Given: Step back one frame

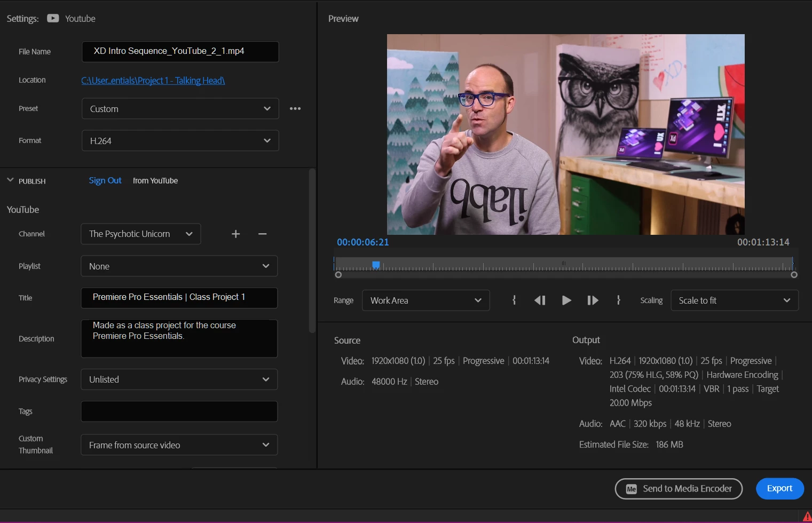Looking at the screenshot, I should click(x=540, y=300).
